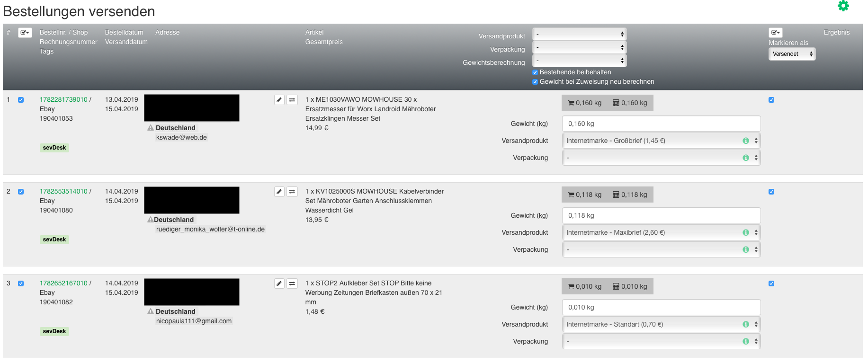Click calculator weight 0,118 kg button
This screenshot has height=363, width=868.
(630, 195)
